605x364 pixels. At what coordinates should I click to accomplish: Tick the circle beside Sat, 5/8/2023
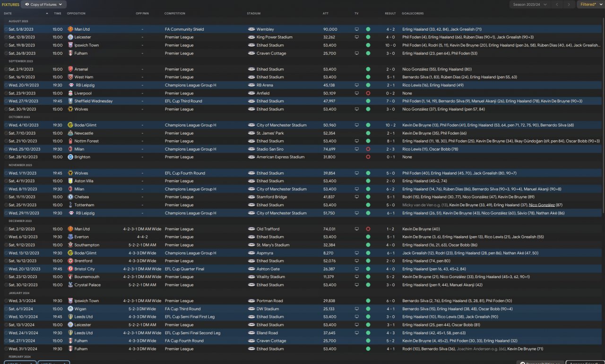[x=6, y=29]
